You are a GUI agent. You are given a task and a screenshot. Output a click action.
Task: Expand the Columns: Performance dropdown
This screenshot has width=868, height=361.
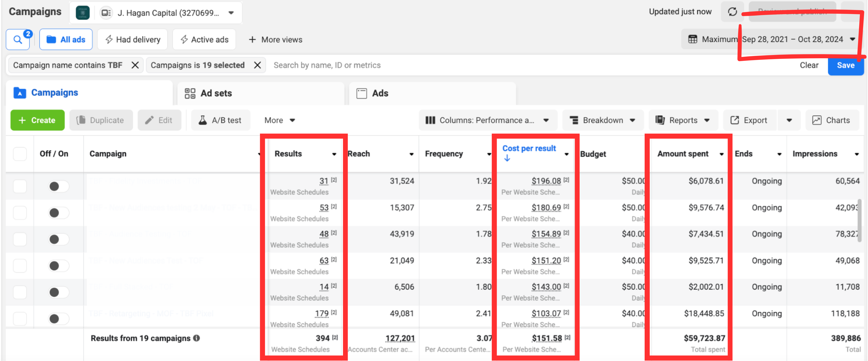[x=487, y=120]
